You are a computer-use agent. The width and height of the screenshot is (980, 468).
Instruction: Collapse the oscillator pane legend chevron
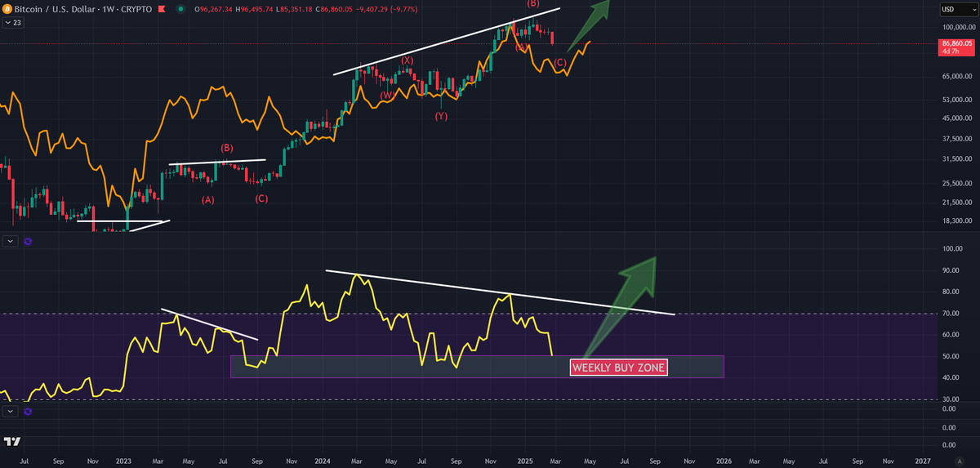tap(10, 241)
